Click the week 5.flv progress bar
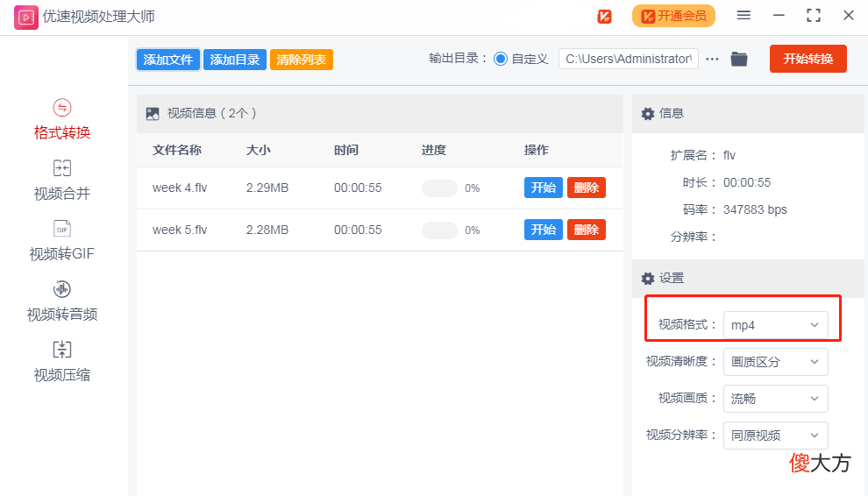Viewport: 868px width, 496px height. click(x=439, y=230)
